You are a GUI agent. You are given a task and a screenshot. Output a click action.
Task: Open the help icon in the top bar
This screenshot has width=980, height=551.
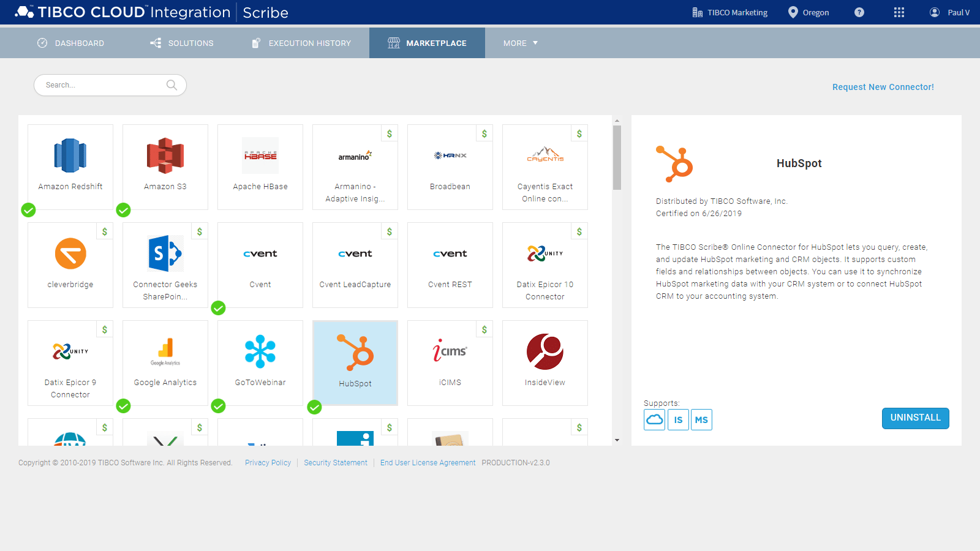[x=859, y=12]
